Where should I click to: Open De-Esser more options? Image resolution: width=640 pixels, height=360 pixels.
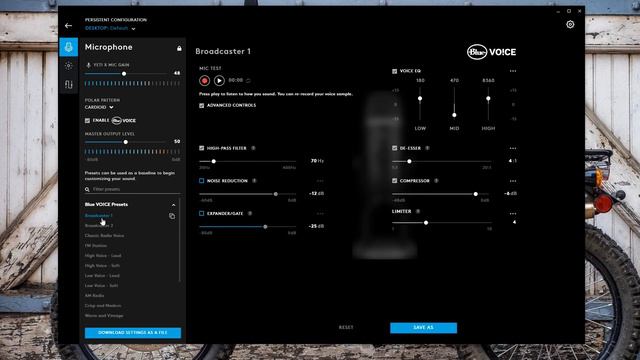coord(513,148)
